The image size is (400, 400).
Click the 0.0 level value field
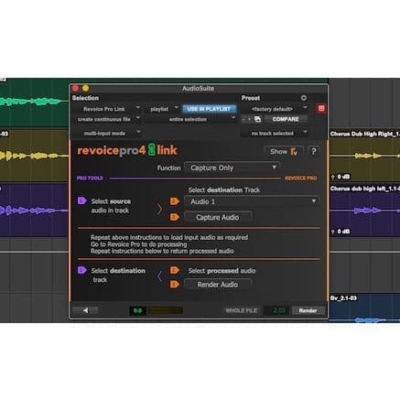[137, 310]
